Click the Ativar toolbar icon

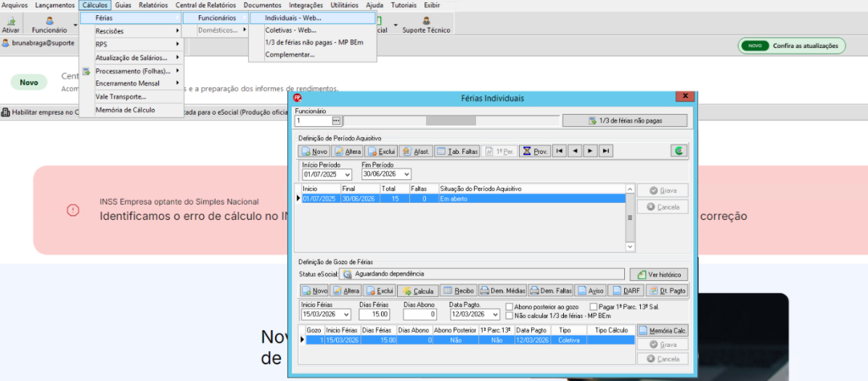coord(10,25)
